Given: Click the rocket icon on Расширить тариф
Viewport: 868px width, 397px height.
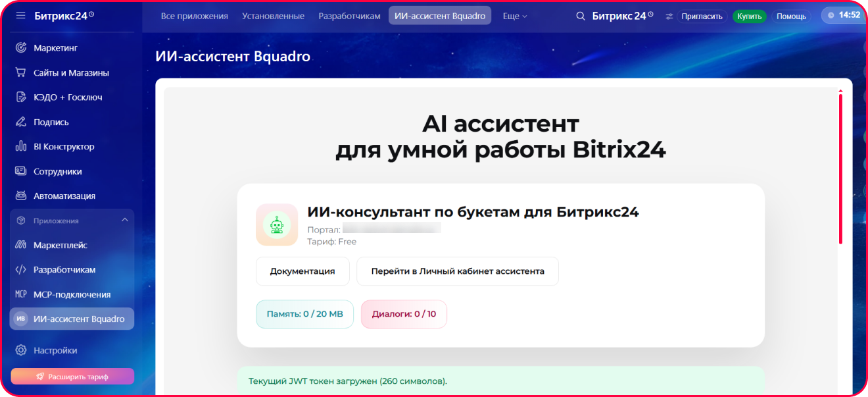Looking at the screenshot, I should (40, 377).
